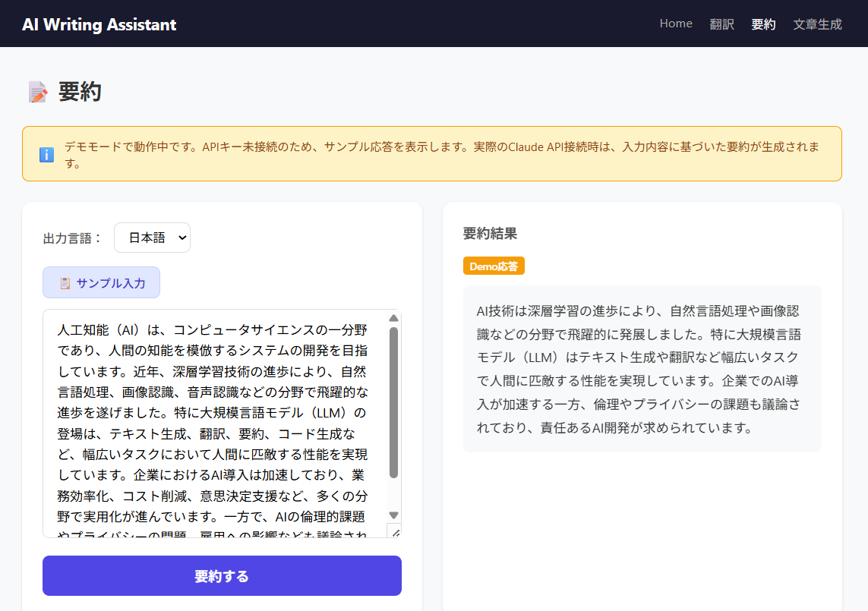
Task: Click the 要約 page heading text
Action: pos(80,92)
